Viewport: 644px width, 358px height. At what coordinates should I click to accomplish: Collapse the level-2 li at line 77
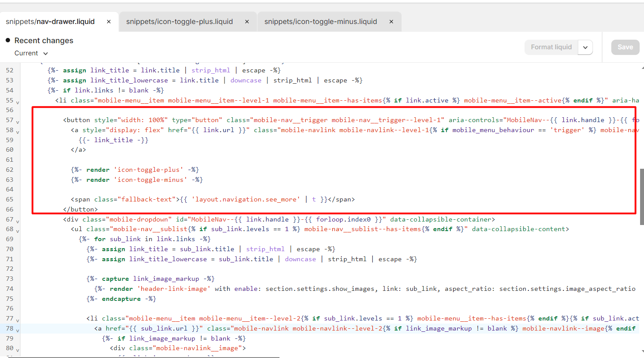17,320
